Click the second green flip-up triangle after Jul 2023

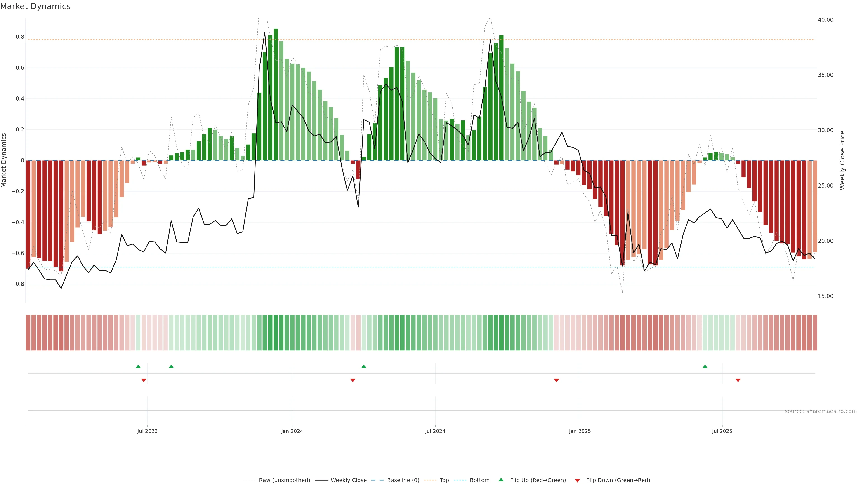171,366
